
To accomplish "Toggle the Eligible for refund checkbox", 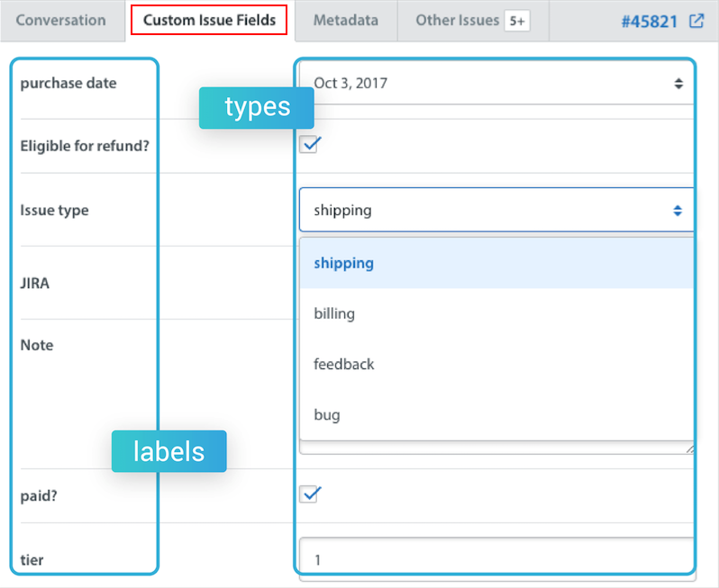I will point(309,144).
